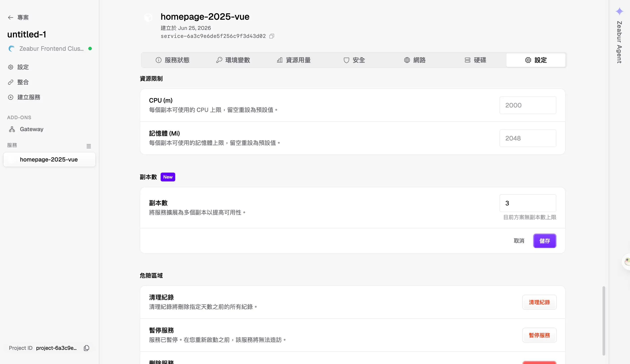Save the replica count with 儲存
The height and width of the screenshot is (364, 630).
(x=545, y=241)
